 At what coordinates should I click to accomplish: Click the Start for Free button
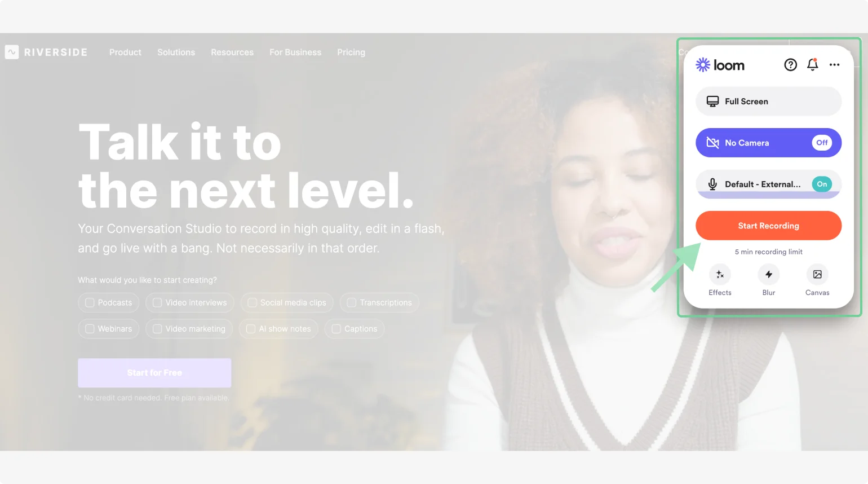click(154, 373)
